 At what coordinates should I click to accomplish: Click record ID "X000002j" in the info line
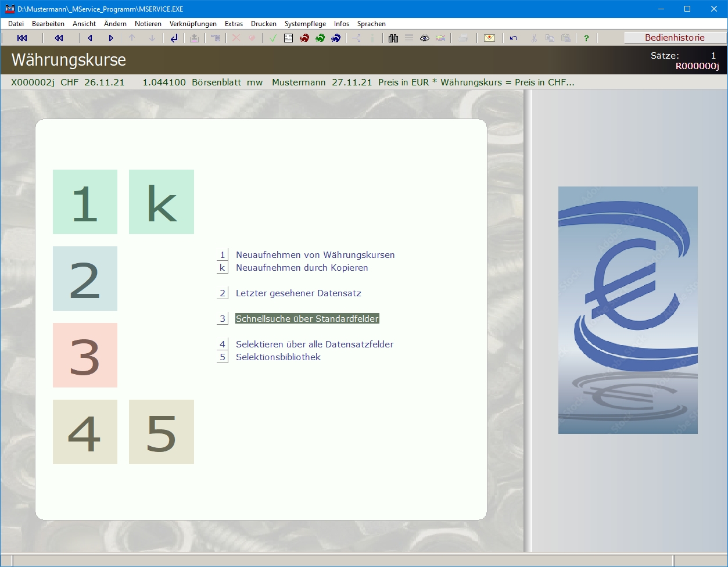[x=33, y=82]
